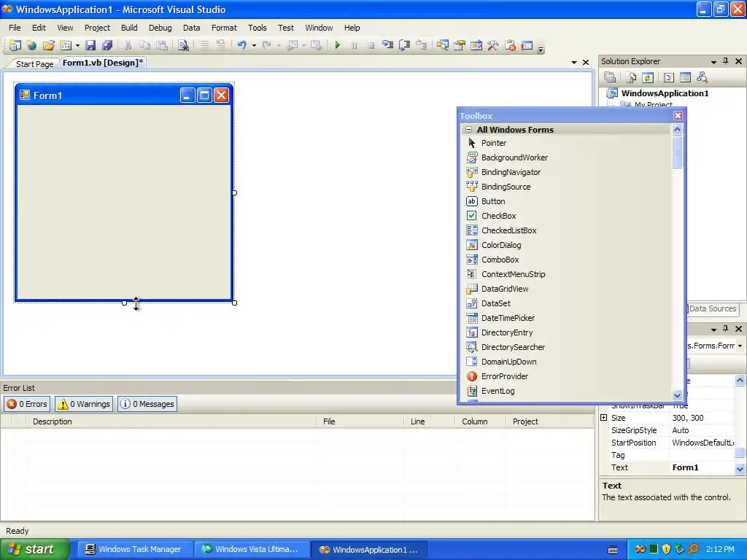Toggle auto-hide pin on Solution Explorer
747x560 pixels.
pos(726,61)
